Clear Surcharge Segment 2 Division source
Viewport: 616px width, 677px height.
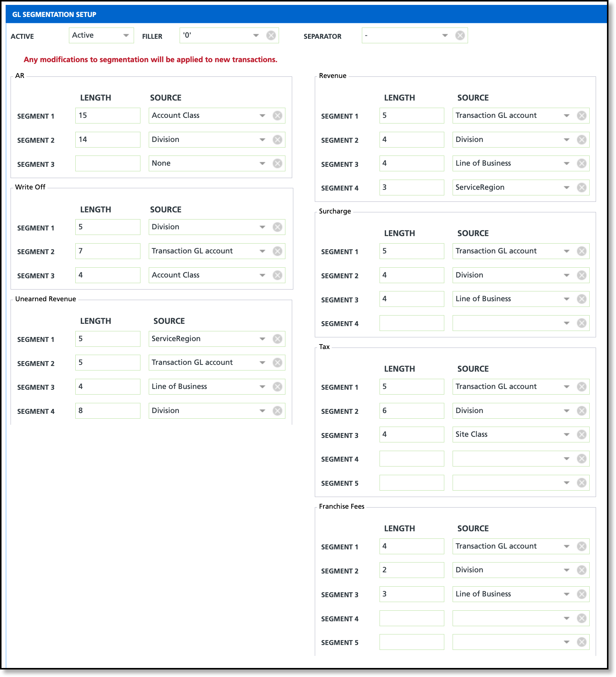coord(582,275)
